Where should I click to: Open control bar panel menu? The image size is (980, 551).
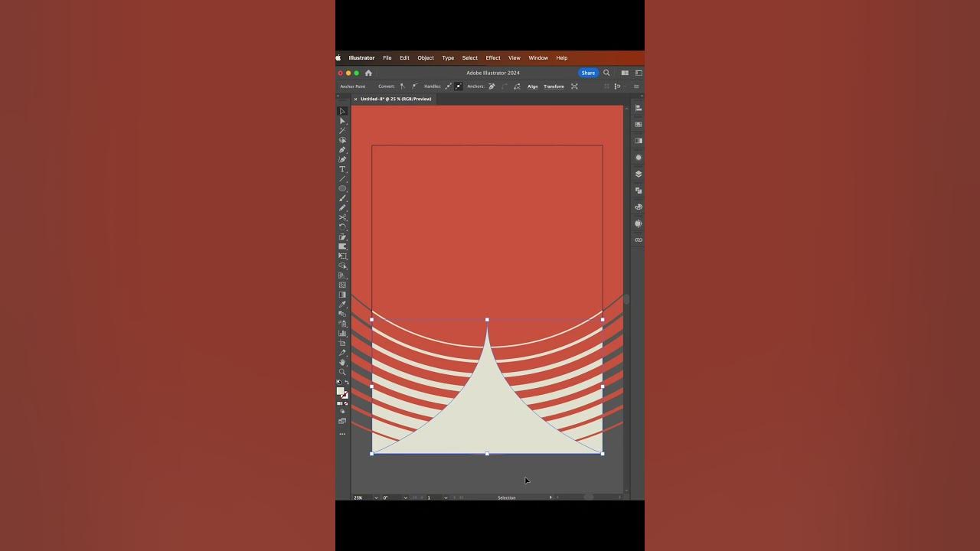[636, 86]
